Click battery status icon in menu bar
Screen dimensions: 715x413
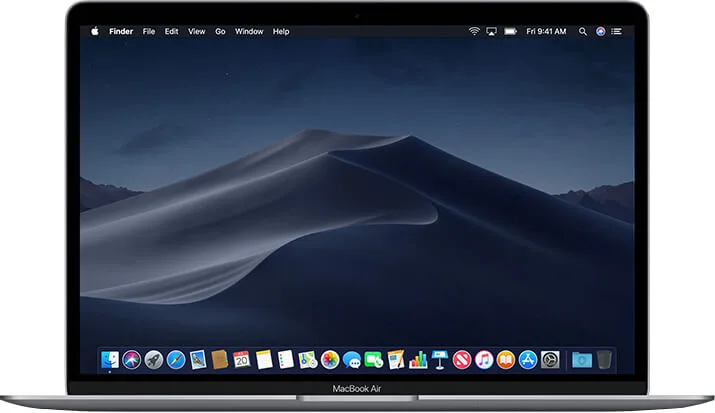coord(511,31)
